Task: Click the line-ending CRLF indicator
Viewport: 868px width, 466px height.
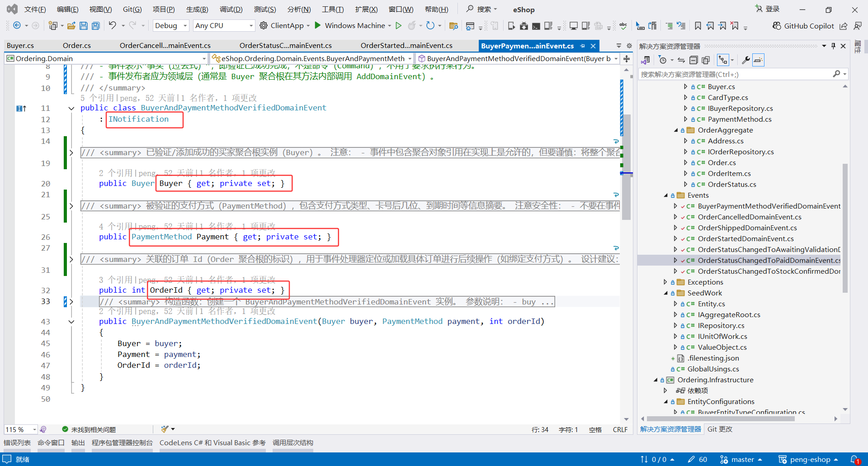Action: click(x=620, y=429)
